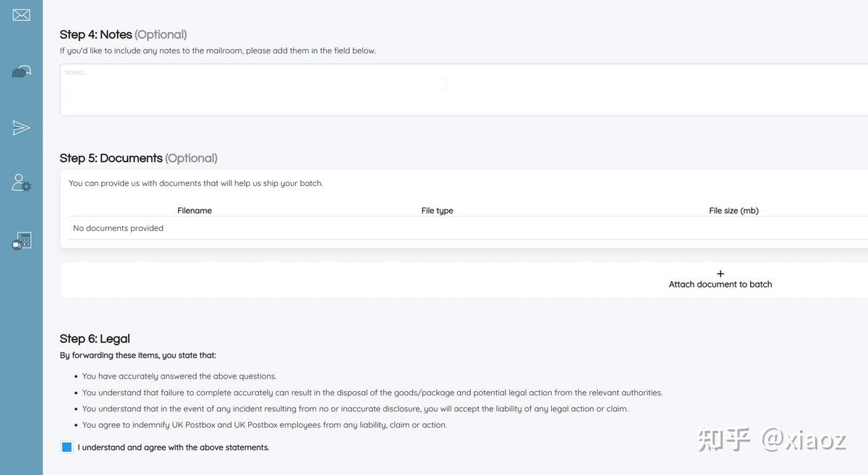Image resolution: width=868 pixels, height=475 pixels.
Task: Open the shipping calculator icon
Action: (x=22, y=241)
